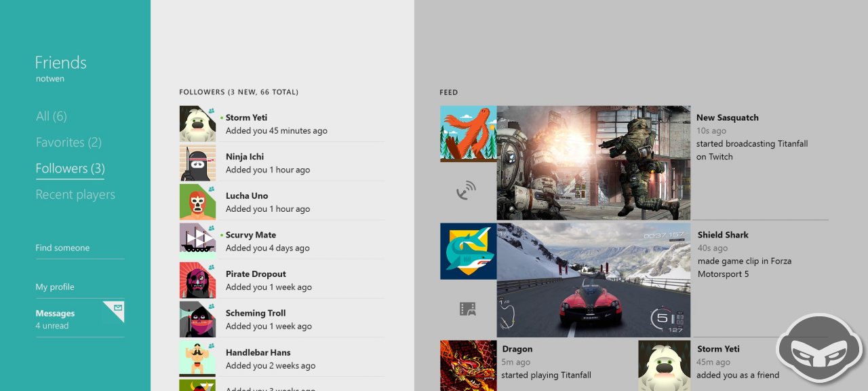Screen dimensions: 868x391
Task: Select Handlebar Hans's strongman avatar
Action: click(x=197, y=358)
